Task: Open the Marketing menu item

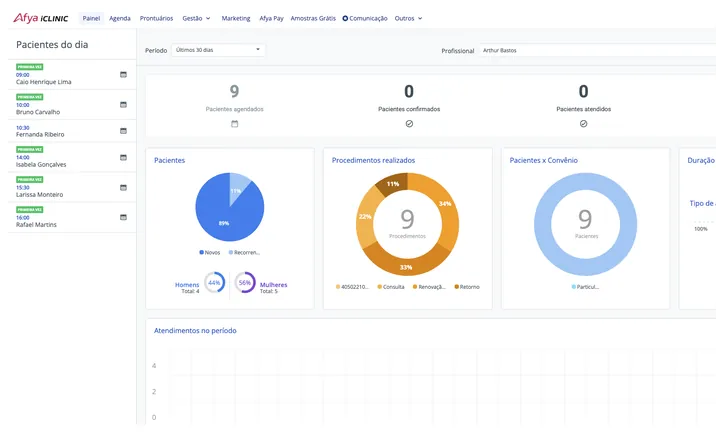Action: pos(235,18)
